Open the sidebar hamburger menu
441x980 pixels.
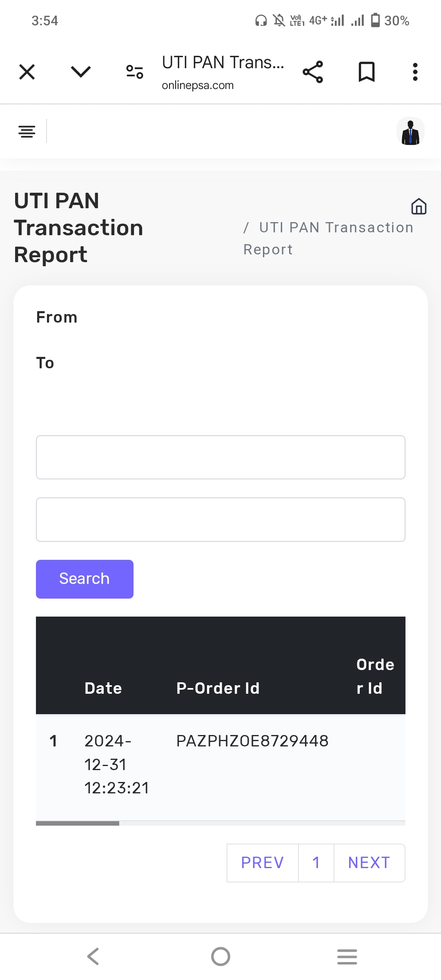pyautogui.click(x=27, y=131)
